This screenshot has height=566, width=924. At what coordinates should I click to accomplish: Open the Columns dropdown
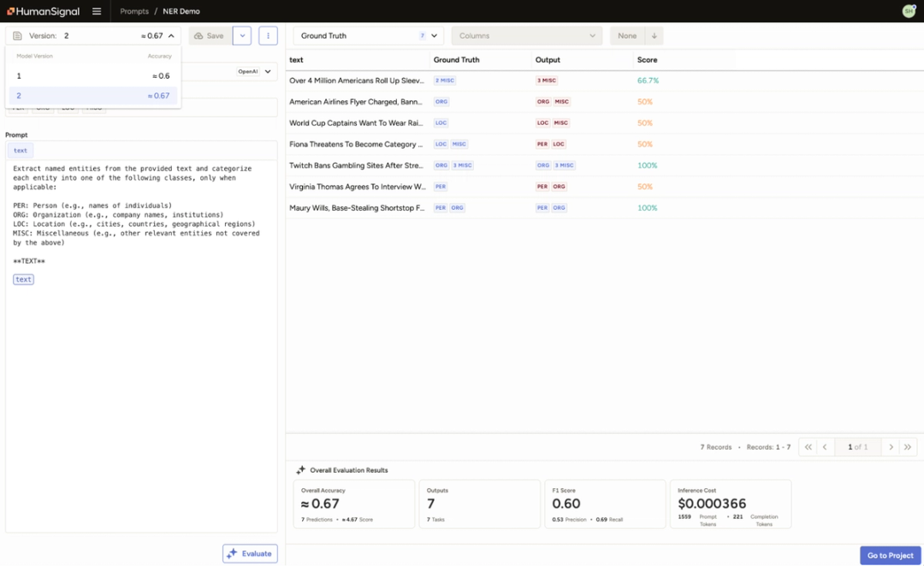point(525,35)
